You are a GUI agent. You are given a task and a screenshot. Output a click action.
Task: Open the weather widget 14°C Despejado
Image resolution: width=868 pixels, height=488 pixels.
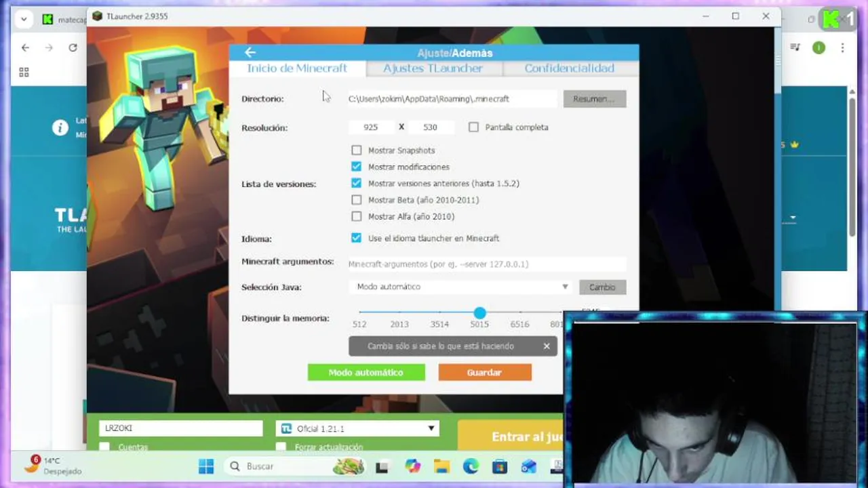(52, 466)
